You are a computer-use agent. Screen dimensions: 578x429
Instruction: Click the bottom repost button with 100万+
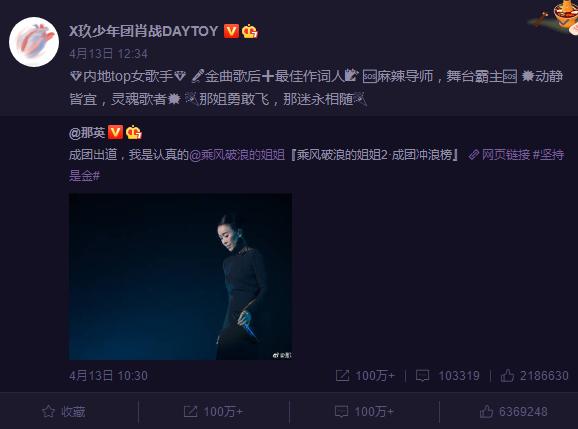(x=213, y=411)
